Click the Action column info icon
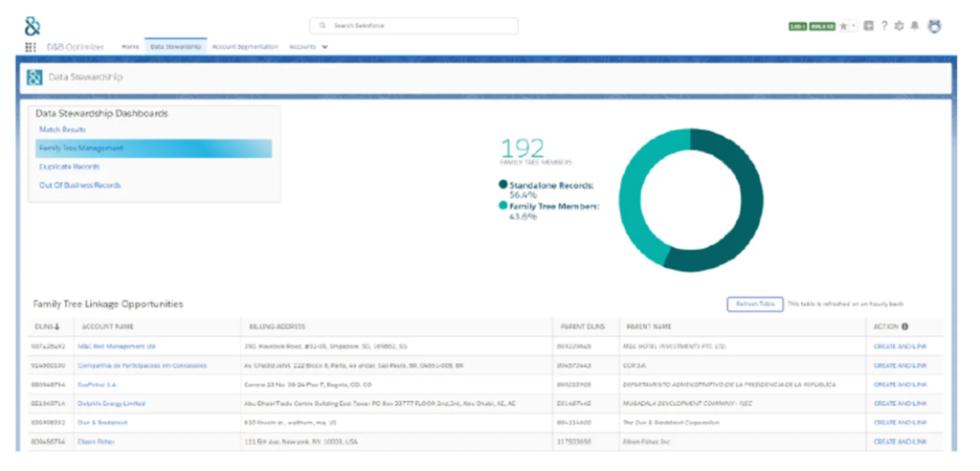 click(904, 326)
